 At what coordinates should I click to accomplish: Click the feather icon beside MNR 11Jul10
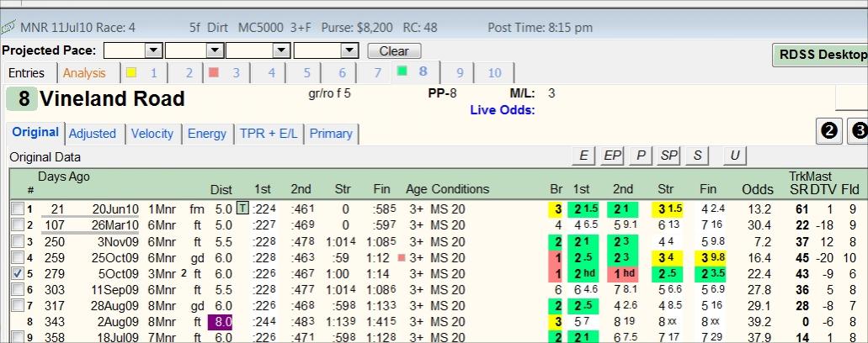[8, 27]
